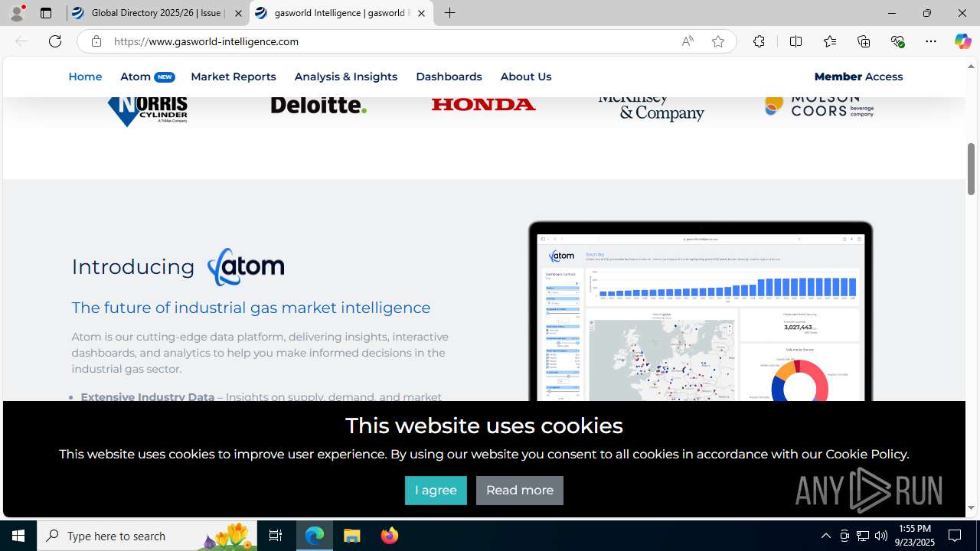This screenshot has width=980, height=551.
Task: Click the Deloitte logo
Action: pos(318,105)
